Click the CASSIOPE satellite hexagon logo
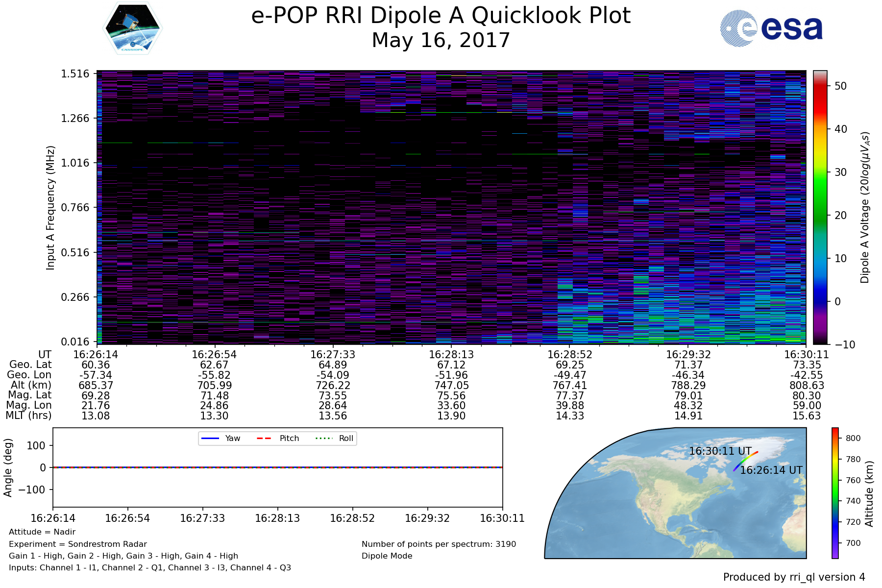Image resolution: width=882 pixels, height=588 pixels. click(x=132, y=28)
